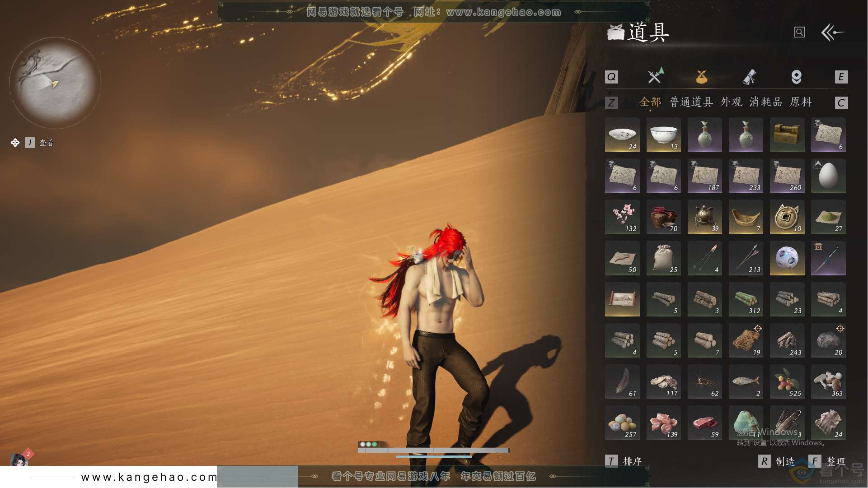This screenshot has height=488, width=868.
Task: Select the 普通道具 filter tab
Action: 691,102
